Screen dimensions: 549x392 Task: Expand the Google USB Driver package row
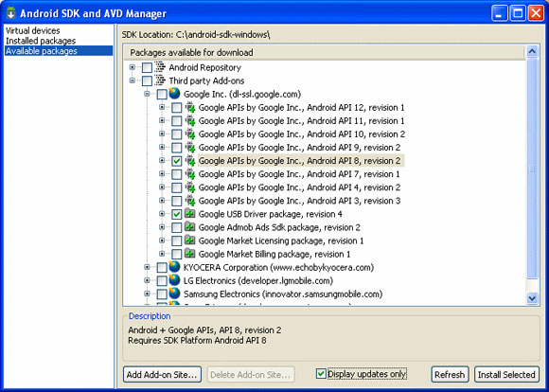coord(162,213)
